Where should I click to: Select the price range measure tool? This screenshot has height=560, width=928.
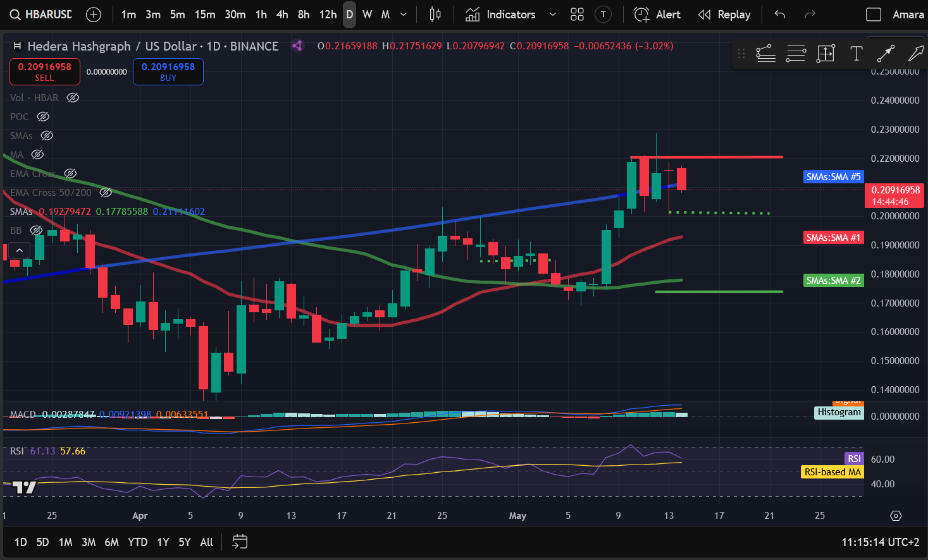click(826, 54)
